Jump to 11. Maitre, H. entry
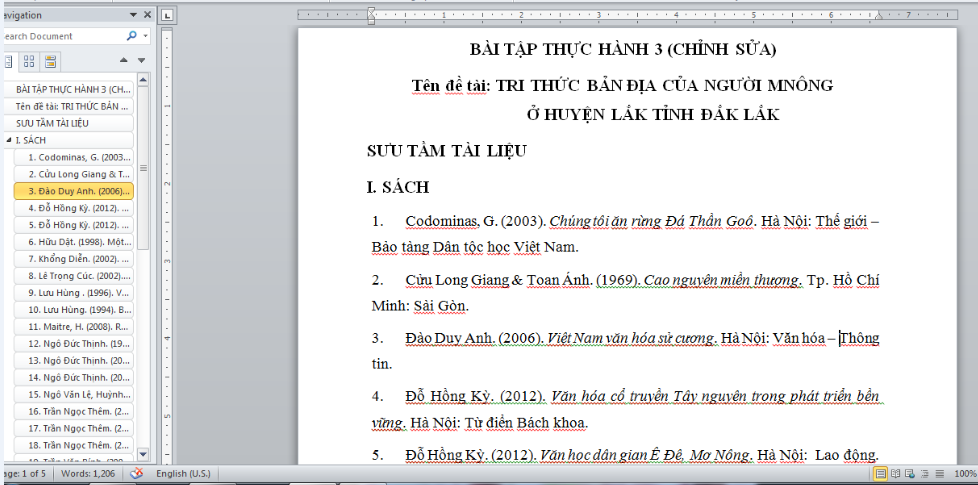 point(74,326)
